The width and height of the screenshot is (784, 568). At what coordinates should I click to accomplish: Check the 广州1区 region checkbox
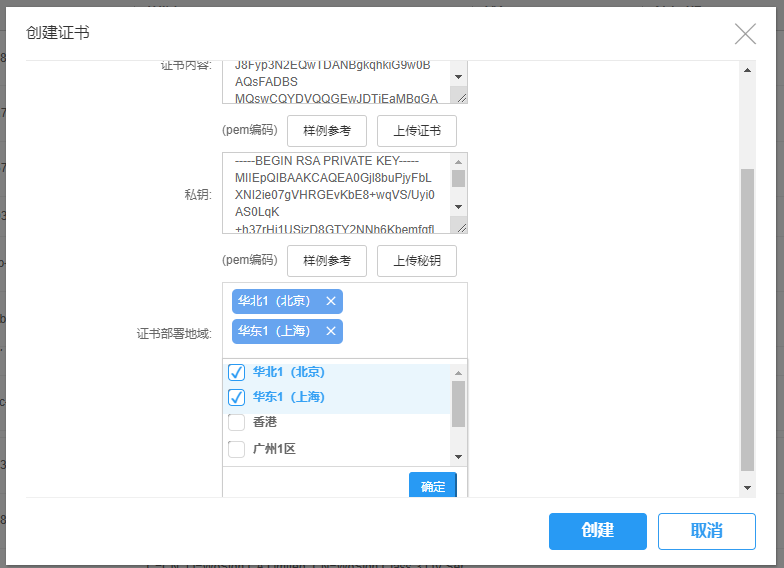click(236, 449)
